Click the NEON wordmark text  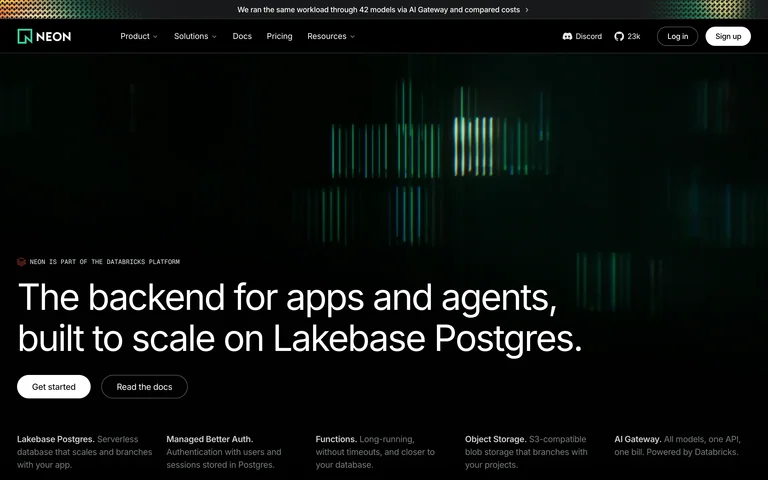pyautogui.click(x=53, y=37)
